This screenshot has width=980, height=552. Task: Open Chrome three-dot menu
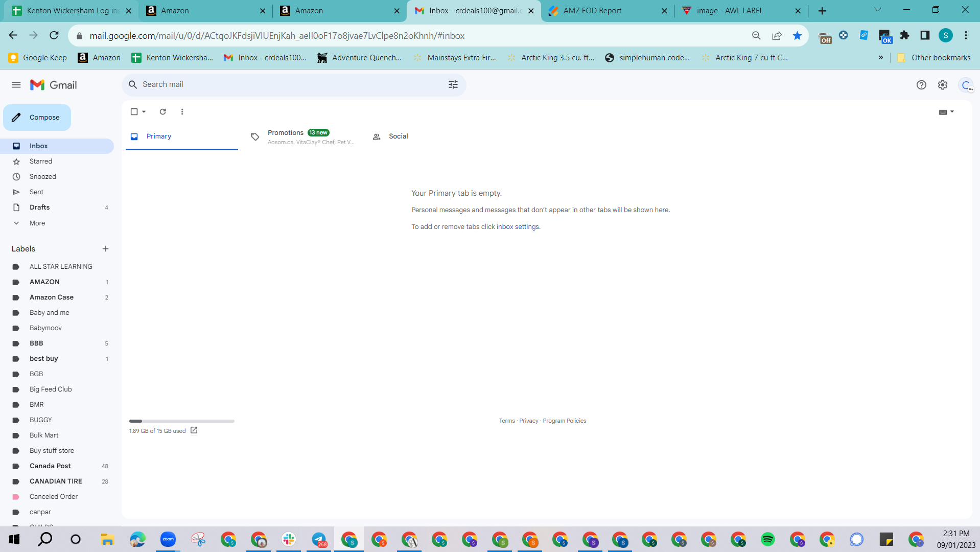point(966,35)
